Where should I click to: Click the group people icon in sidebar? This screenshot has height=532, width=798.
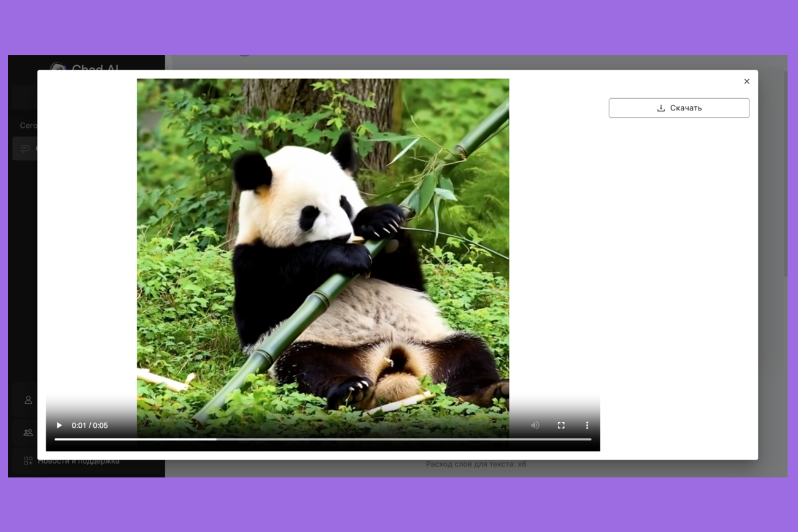pos(28,433)
